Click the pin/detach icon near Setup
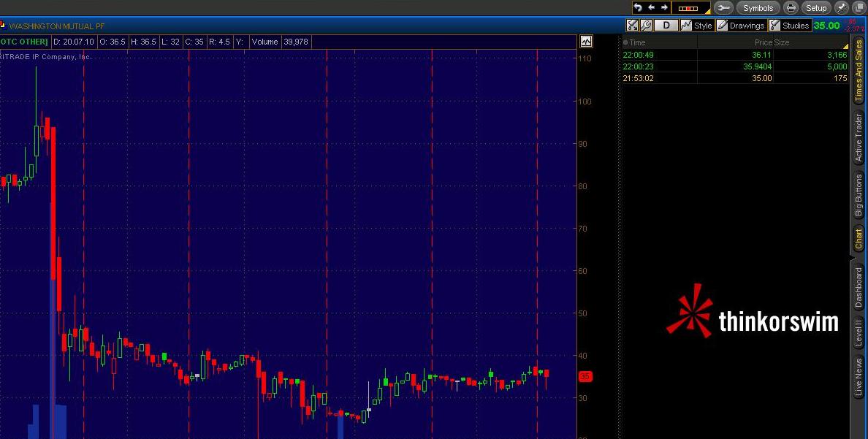Image resolution: width=868 pixels, height=439 pixels. tap(842, 8)
